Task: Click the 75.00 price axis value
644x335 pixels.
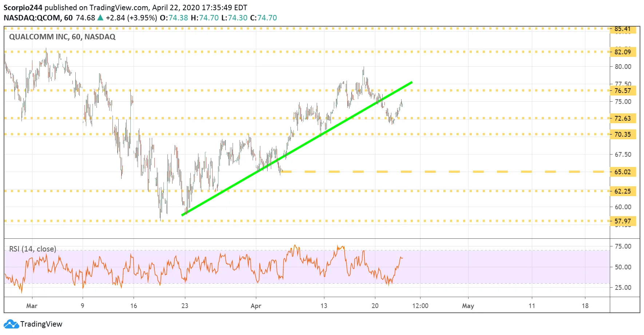Action: point(623,102)
